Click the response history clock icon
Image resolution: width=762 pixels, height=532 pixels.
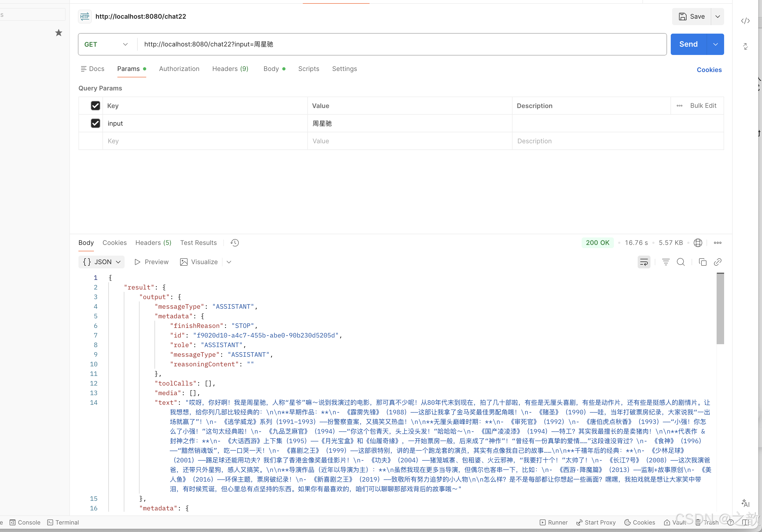click(x=235, y=243)
